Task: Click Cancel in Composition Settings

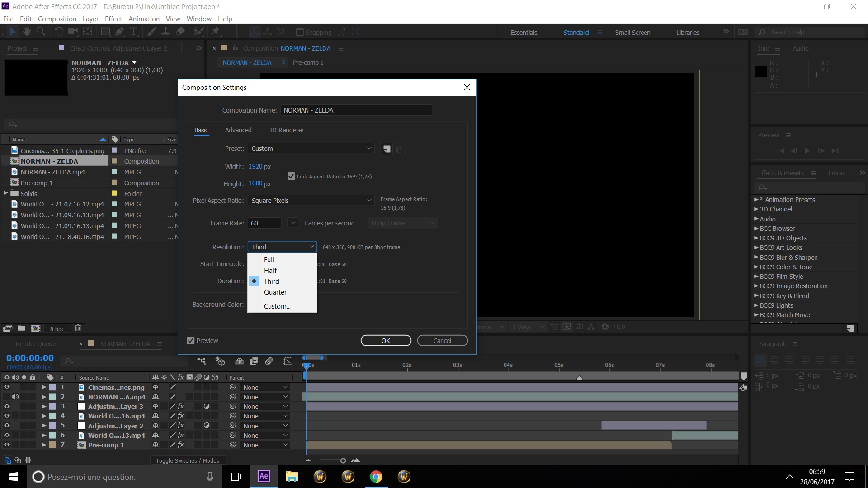Action: (x=442, y=341)
